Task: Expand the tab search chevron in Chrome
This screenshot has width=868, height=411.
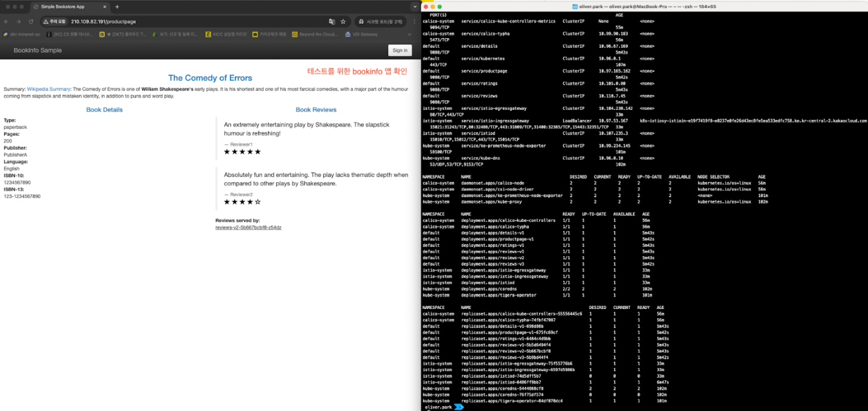Action: tap(415, 7)
